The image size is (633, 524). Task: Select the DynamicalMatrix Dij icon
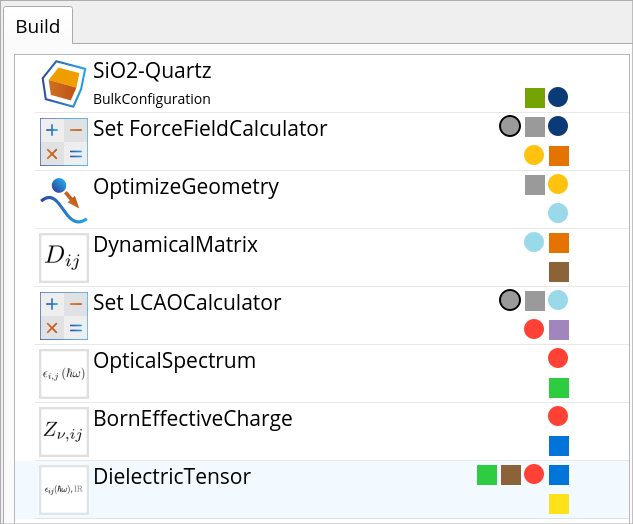(64, 258)
